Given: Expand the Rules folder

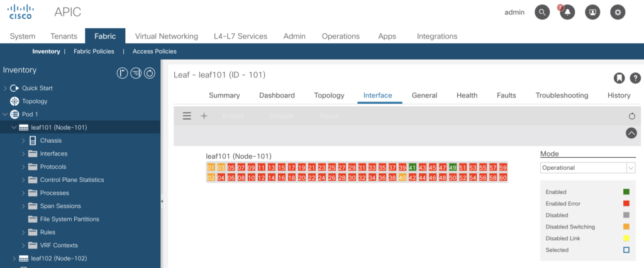Looking at the screenshot, I should click(x=23, y=232).
